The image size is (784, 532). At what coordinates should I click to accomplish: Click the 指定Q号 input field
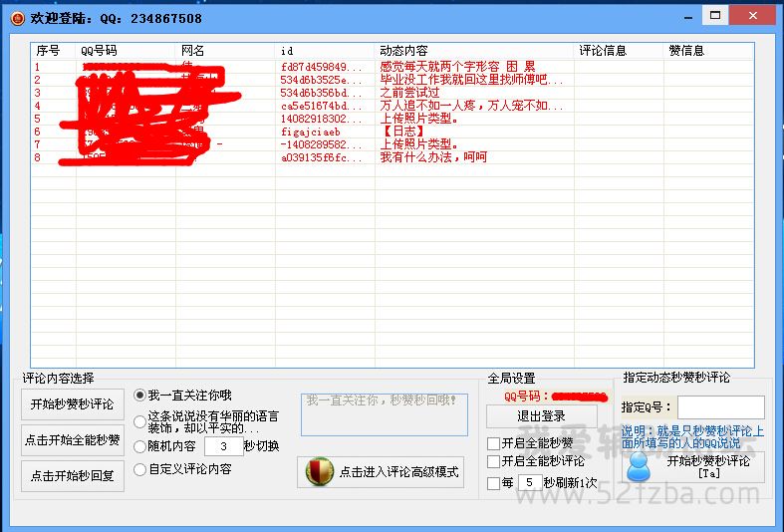721,407
